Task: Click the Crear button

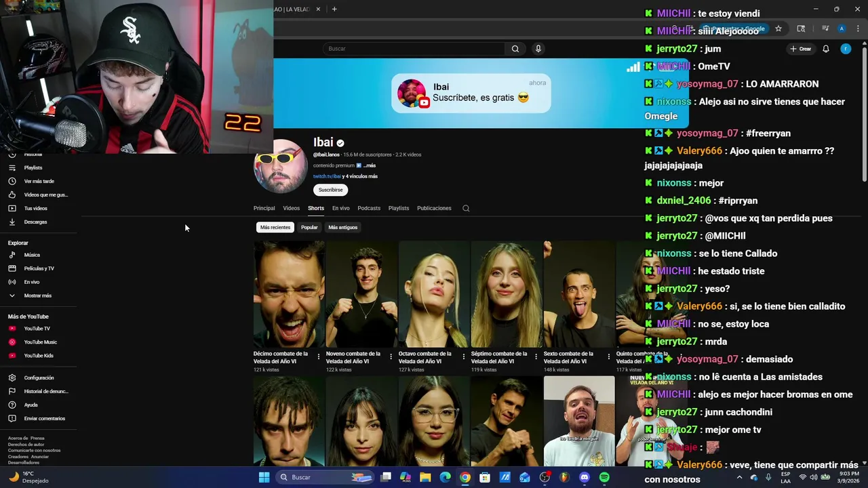Action: (x=801, y=49)
